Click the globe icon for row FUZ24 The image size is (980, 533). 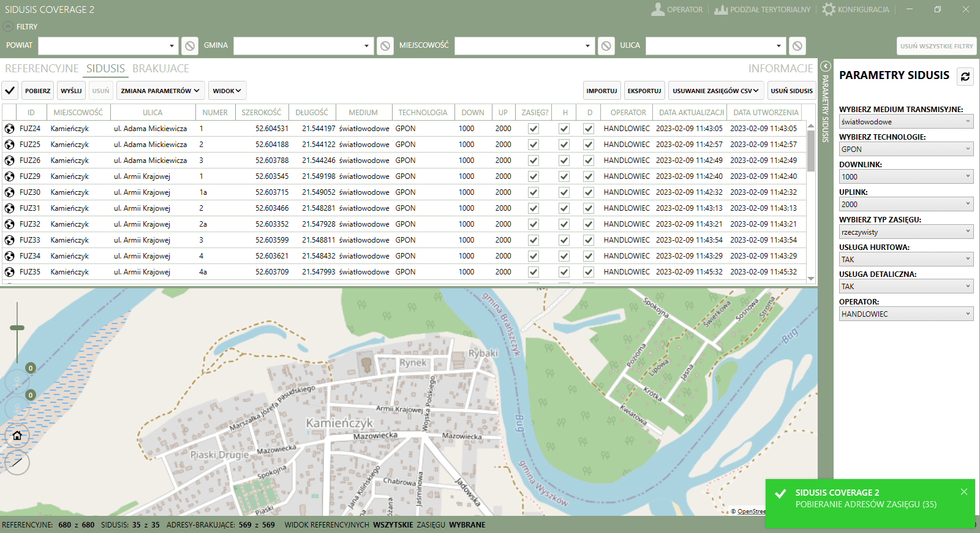[10, 129]
